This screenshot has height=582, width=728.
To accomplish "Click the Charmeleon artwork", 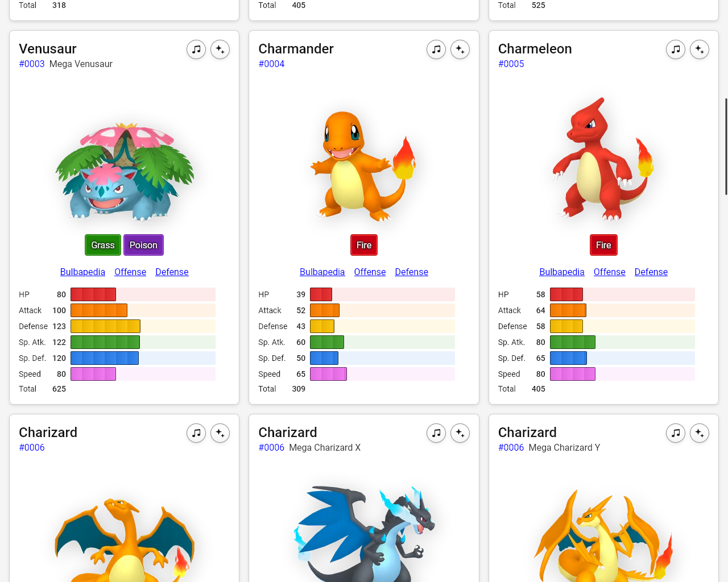I will coord(603,159).
